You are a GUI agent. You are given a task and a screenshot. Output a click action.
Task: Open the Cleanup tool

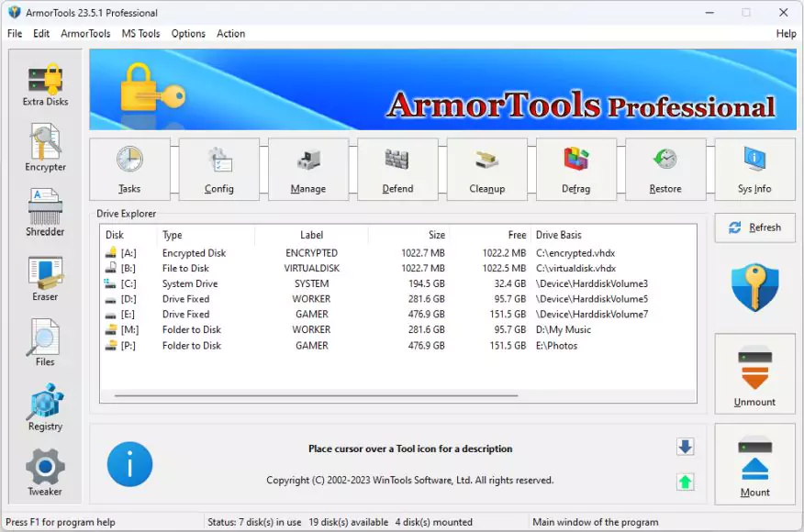pos(486,169)
